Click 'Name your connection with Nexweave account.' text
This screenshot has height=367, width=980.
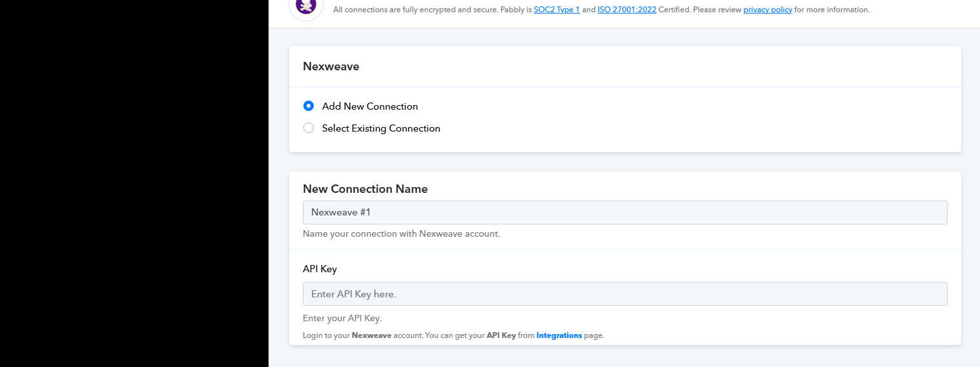[x=402, y=233]
